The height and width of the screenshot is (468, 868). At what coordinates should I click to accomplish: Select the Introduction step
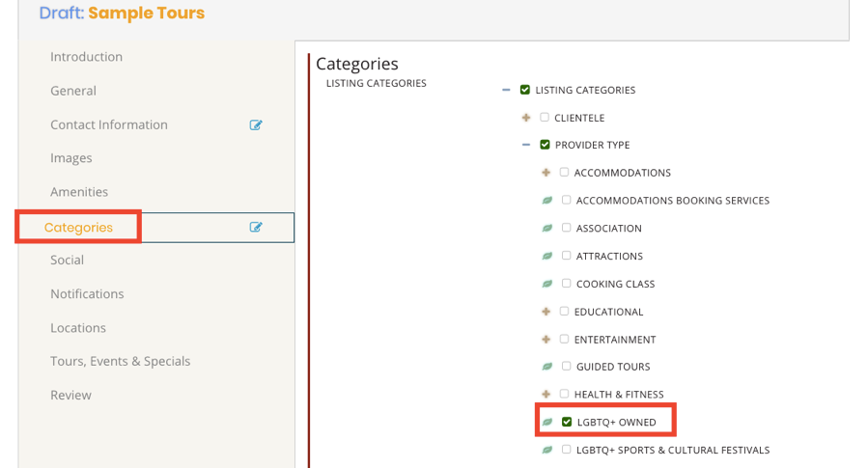click(86, 56)
